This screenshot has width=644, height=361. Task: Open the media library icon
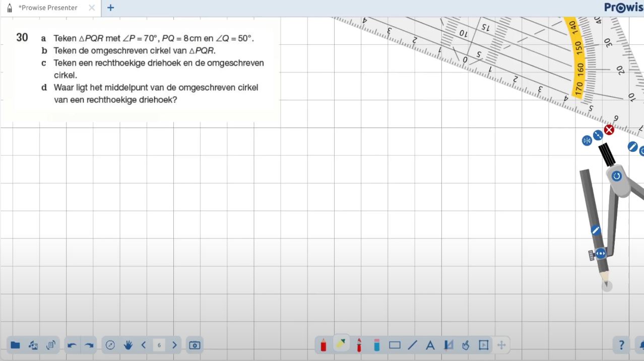click(33, 345)
